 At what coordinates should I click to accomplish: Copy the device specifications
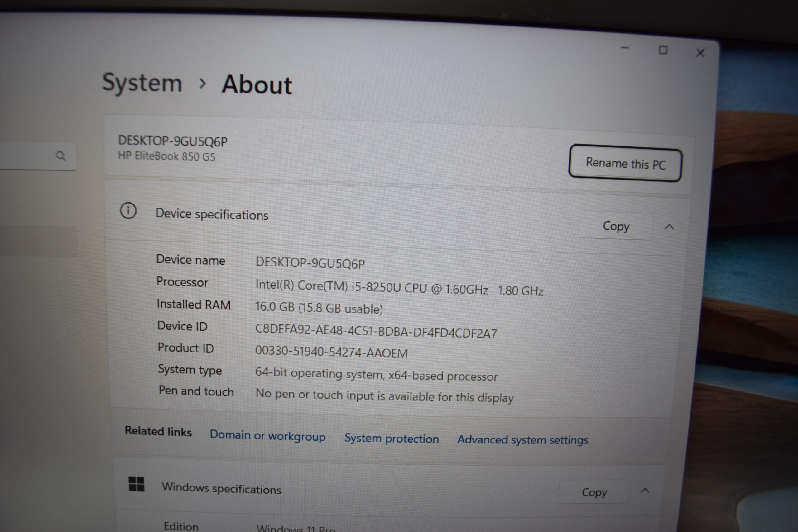point(615,226)
